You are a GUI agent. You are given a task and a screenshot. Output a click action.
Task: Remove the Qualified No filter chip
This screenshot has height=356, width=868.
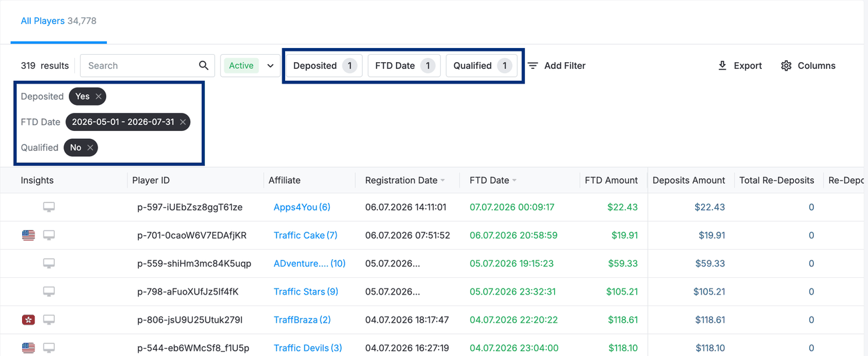pos(90,148)
